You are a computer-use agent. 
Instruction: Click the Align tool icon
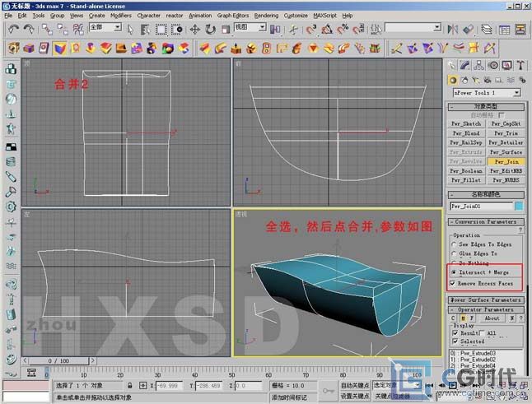click(469, 30)
